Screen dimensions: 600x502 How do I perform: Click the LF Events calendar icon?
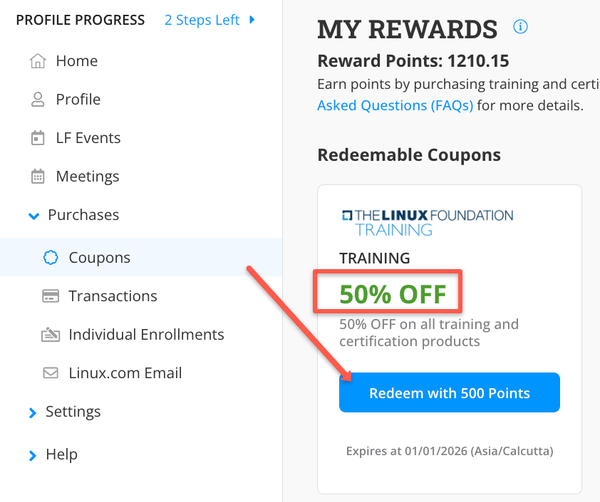click(x=38, y=138)
